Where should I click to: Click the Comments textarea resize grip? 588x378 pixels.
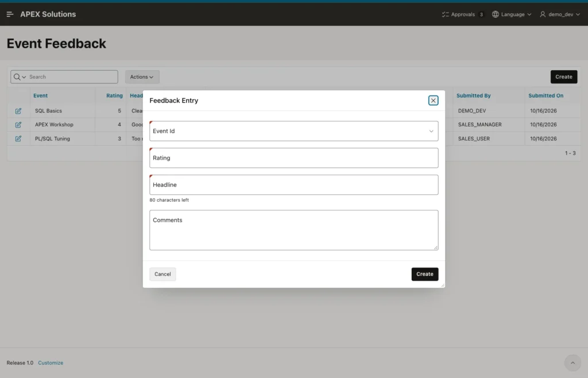[x=436, y=248]
